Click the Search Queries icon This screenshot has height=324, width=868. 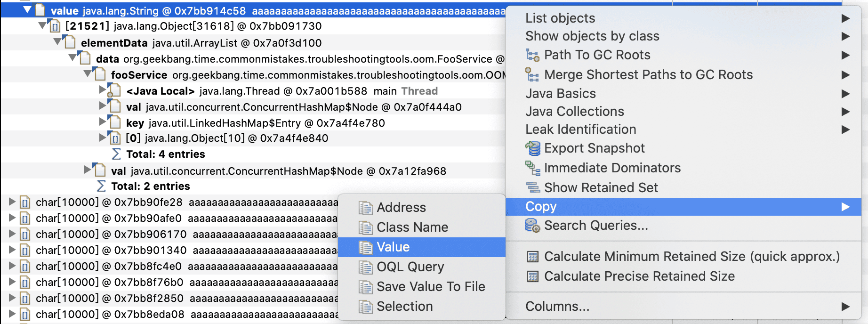point(532,226)
